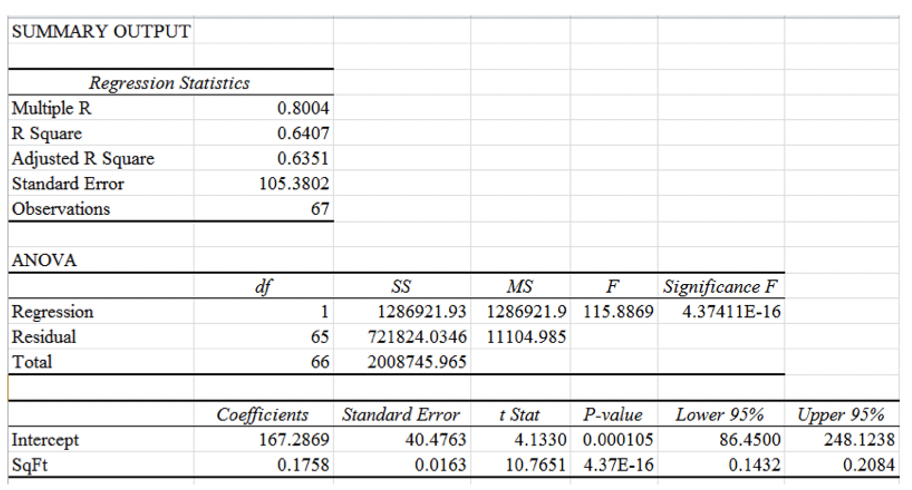Select the P-value column header
Viewport: 912px width, 490px height.
click(614, 414)
